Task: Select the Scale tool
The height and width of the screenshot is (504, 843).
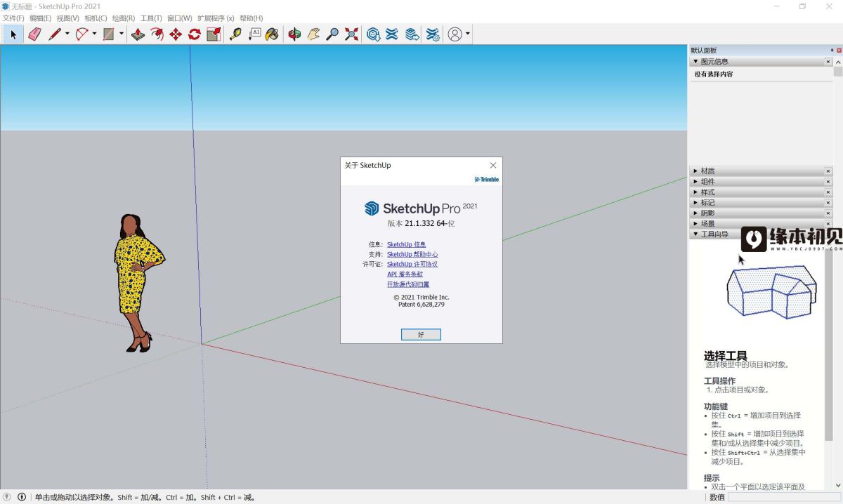Action: pos(214,34)
